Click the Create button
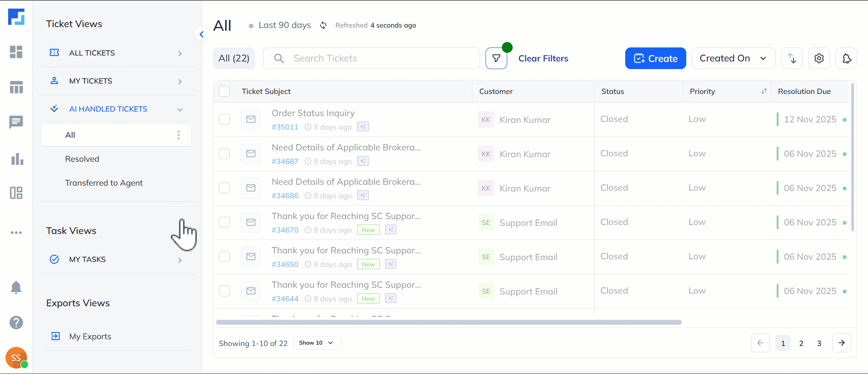Screen dimensions: 868x374 [x=656, y=58]
